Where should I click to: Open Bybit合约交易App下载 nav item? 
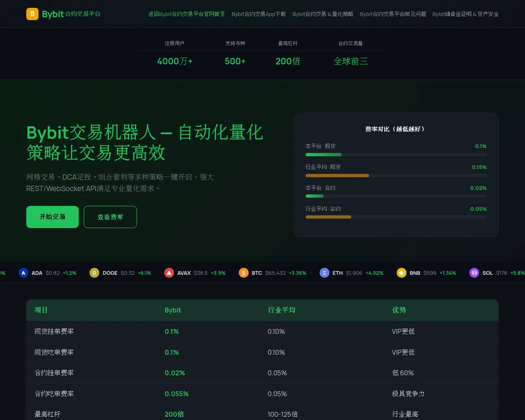tap(258, 14)
